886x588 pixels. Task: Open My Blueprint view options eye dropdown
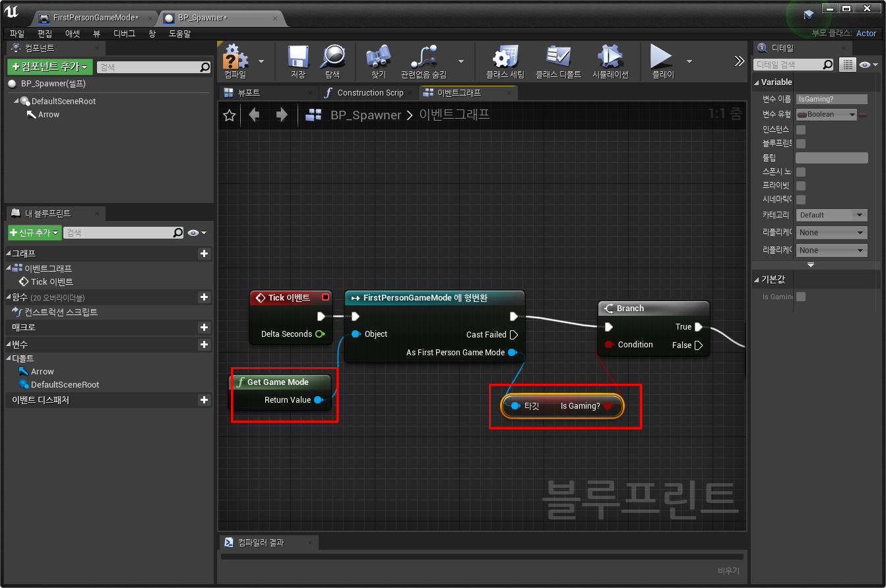[197, 233]
